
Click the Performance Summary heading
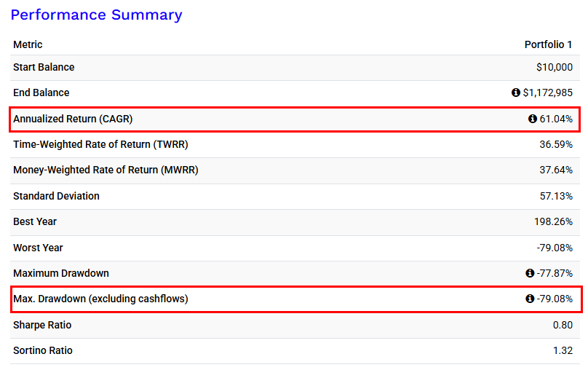96,15
